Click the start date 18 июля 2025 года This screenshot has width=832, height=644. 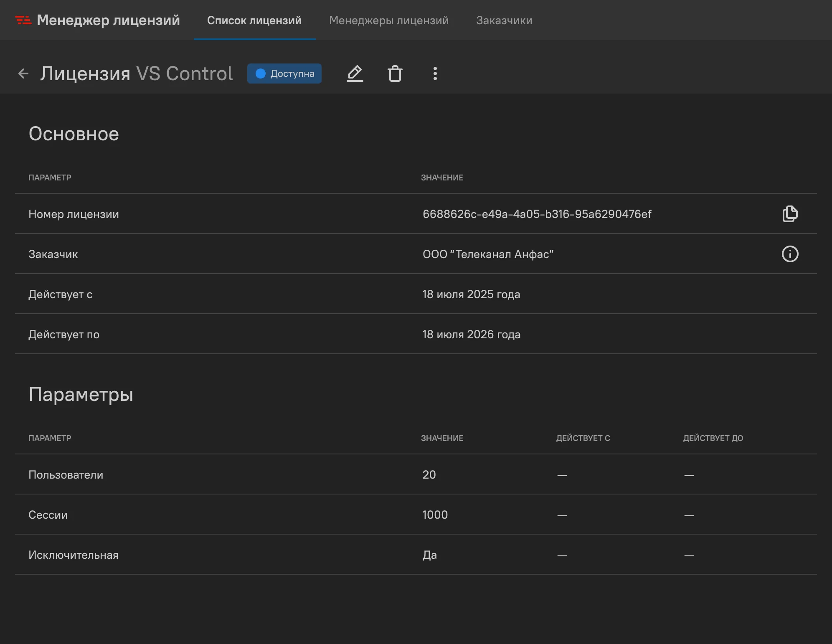[471, 294]
